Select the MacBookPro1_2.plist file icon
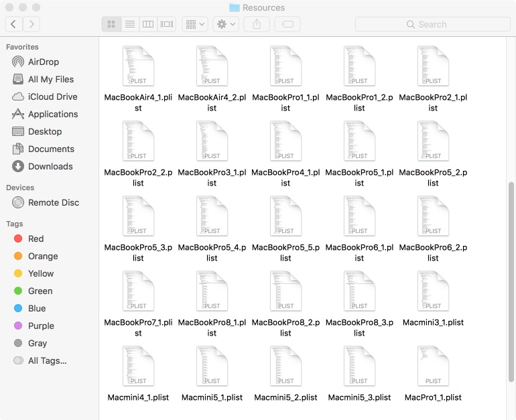Image resolution: width=516 pixels, height=420 pixels. coord(359,66)
